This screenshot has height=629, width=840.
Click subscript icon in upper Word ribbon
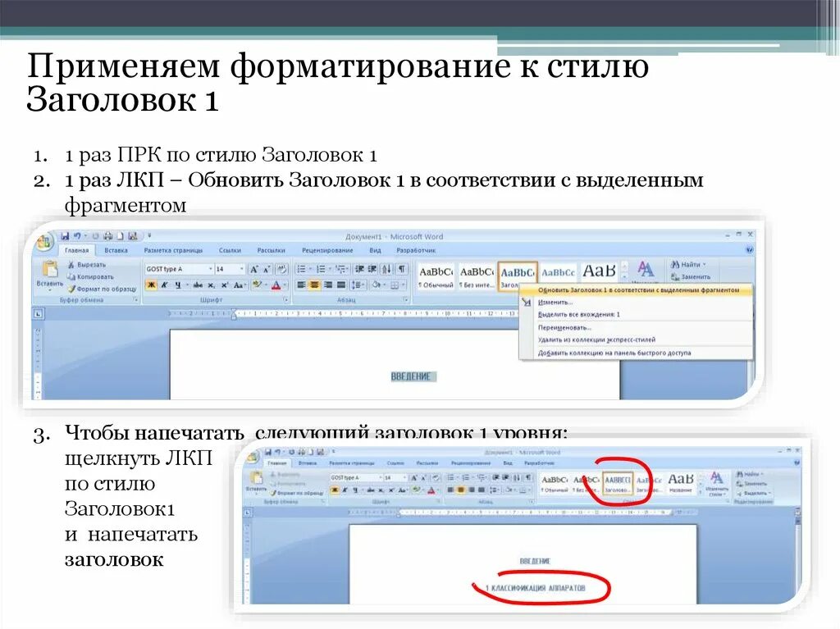(x=212, y=285)
